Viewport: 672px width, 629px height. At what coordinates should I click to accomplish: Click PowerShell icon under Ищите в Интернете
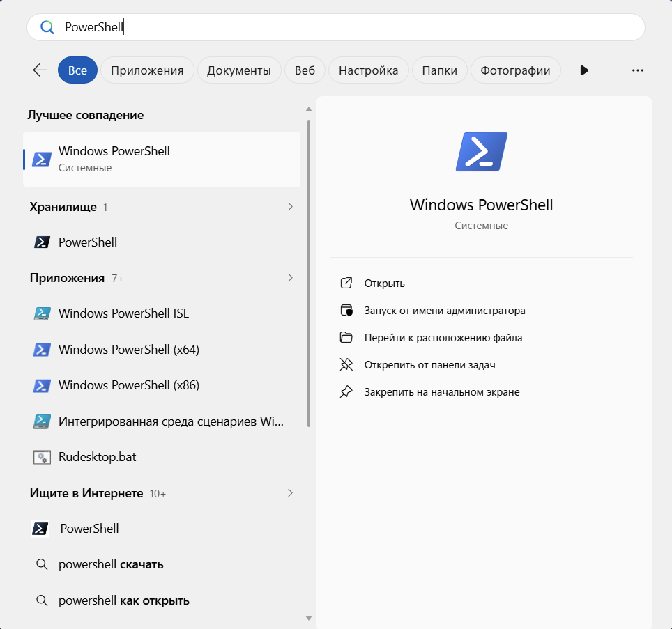pyautogui.click(x=40, y=529)
